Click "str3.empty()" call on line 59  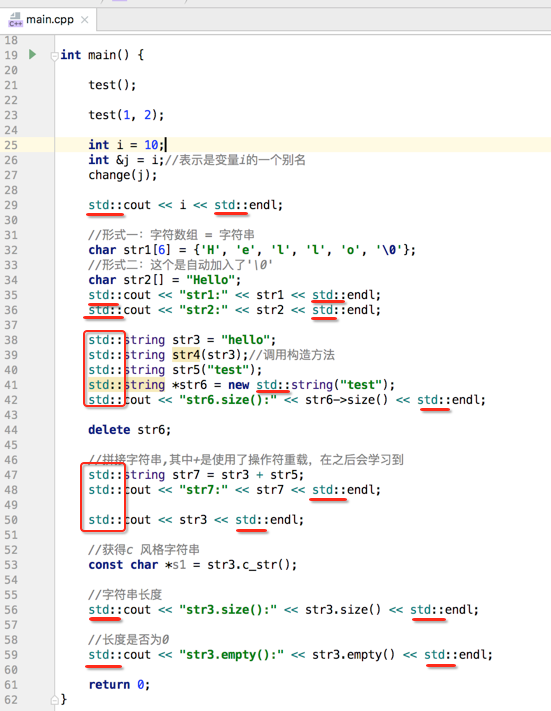(x=353, y=655)
